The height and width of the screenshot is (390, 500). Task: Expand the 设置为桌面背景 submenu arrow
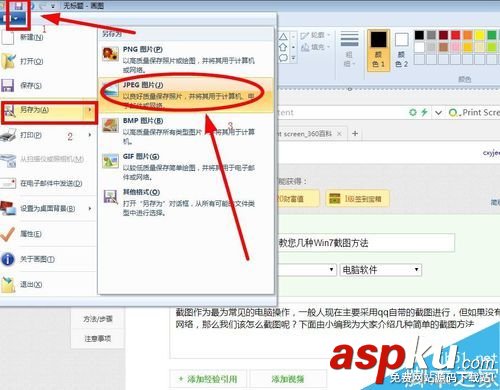(x=90, y=208)
